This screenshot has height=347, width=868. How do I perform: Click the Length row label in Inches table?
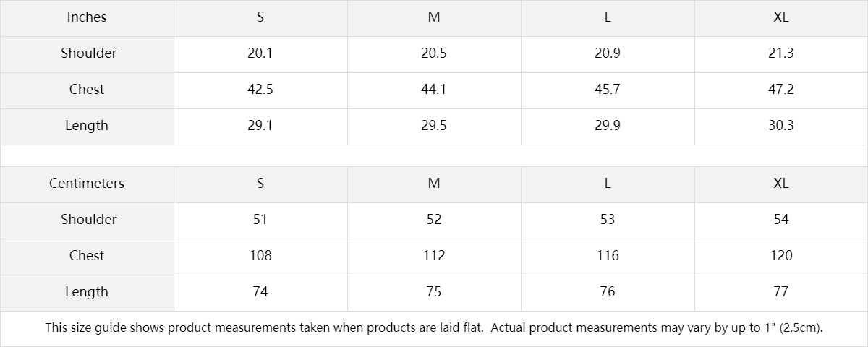(x=87, y=126)
